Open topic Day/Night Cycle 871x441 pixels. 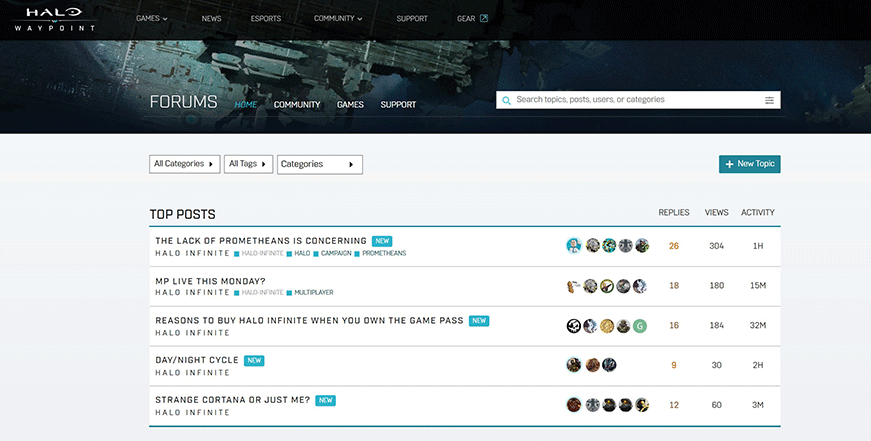tap(197, 360)
